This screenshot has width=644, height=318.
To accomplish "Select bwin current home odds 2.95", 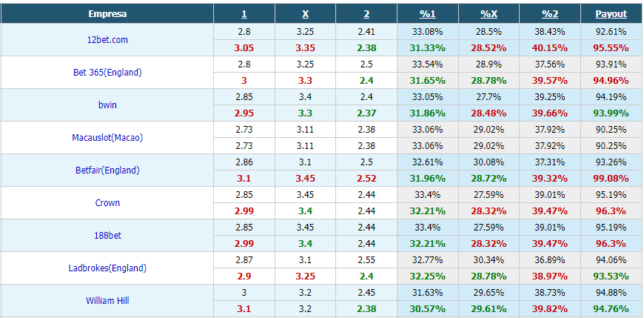I will [x=244, y=113].
